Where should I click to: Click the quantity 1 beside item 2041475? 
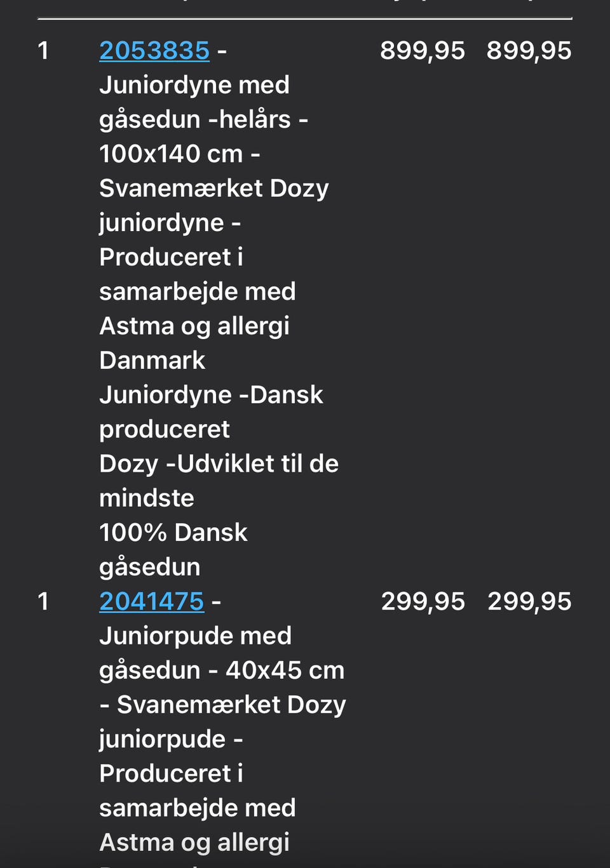coord(43,601)
